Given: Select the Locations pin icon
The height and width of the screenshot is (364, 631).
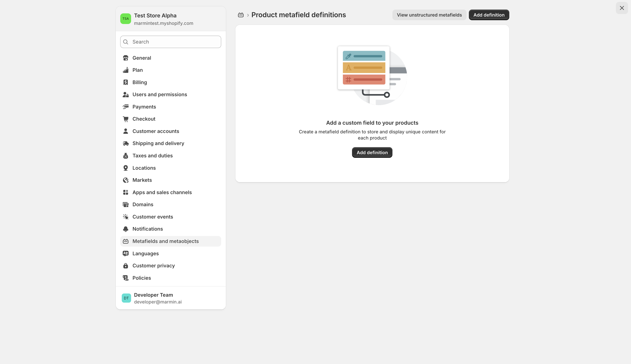Looking at the screenshot, I should (126, 168).
